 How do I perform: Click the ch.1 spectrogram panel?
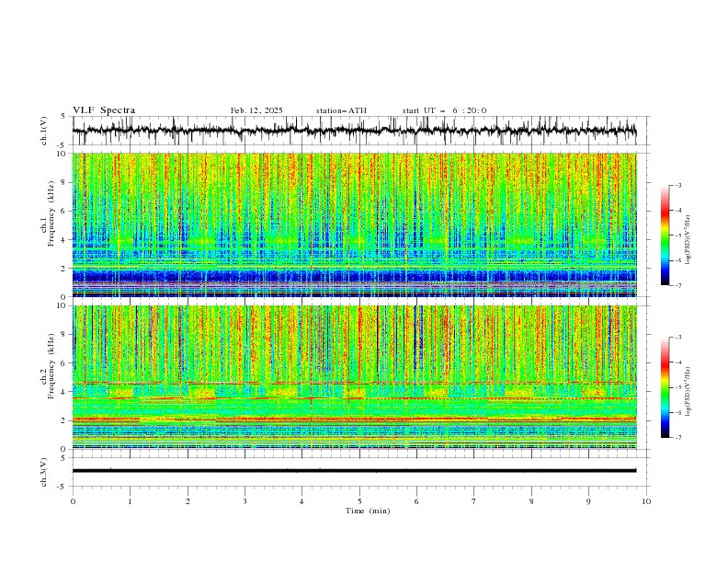pyautogui.click(x=354, y=224)
